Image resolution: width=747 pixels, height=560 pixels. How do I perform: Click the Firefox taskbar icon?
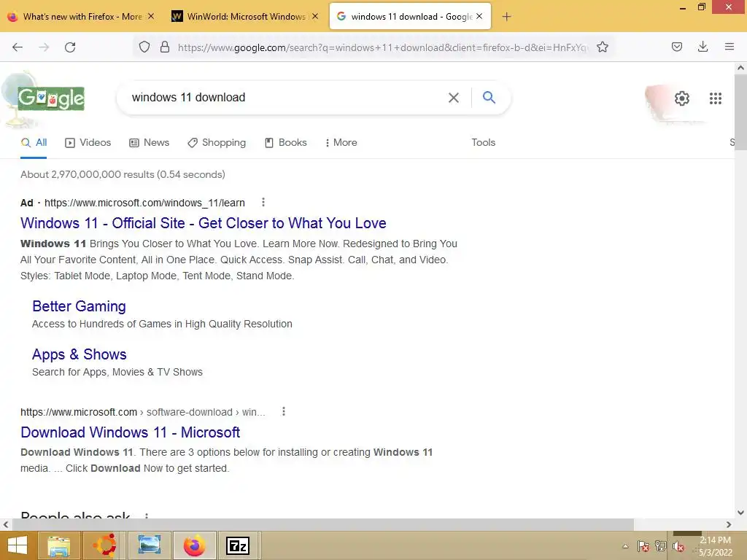tap(194, 545)
